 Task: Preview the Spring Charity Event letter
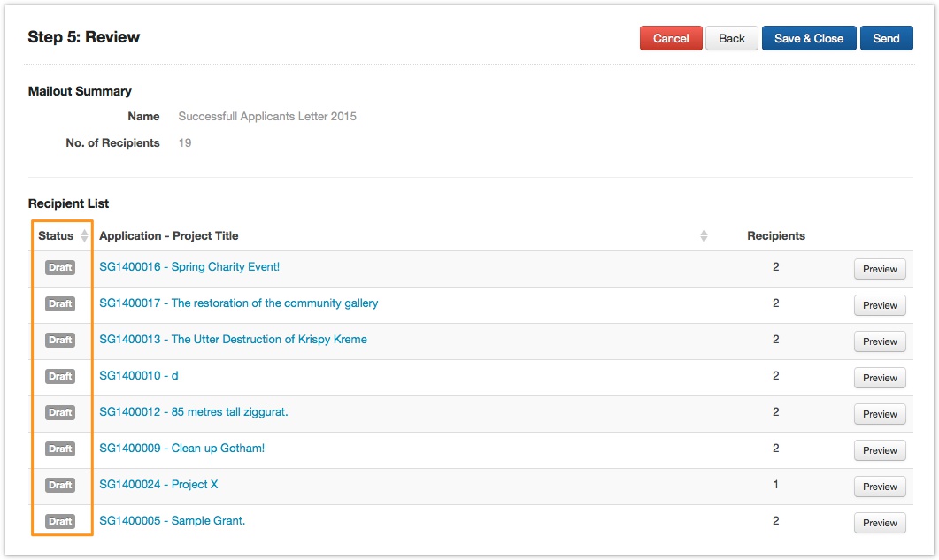click(x=880, y=269)
